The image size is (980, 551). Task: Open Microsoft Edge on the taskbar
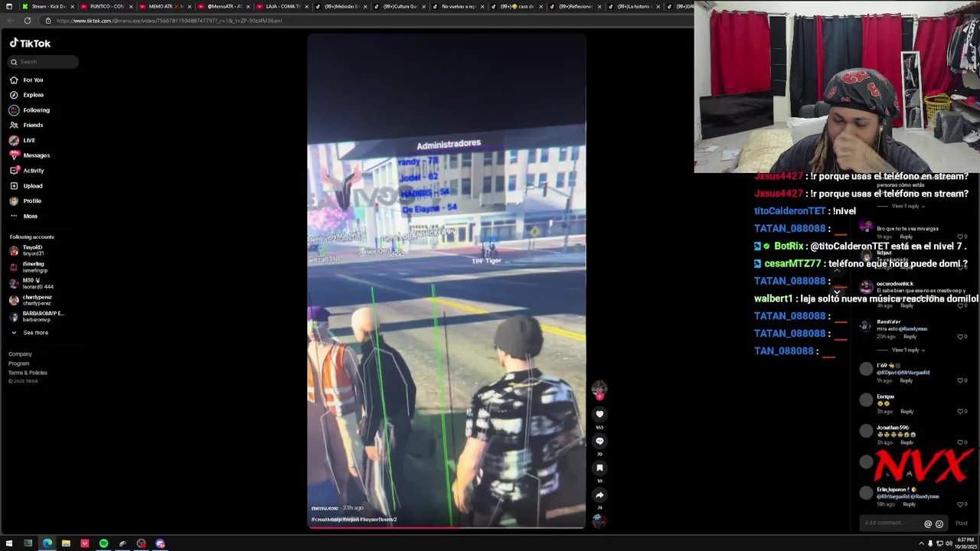point(47,543)
